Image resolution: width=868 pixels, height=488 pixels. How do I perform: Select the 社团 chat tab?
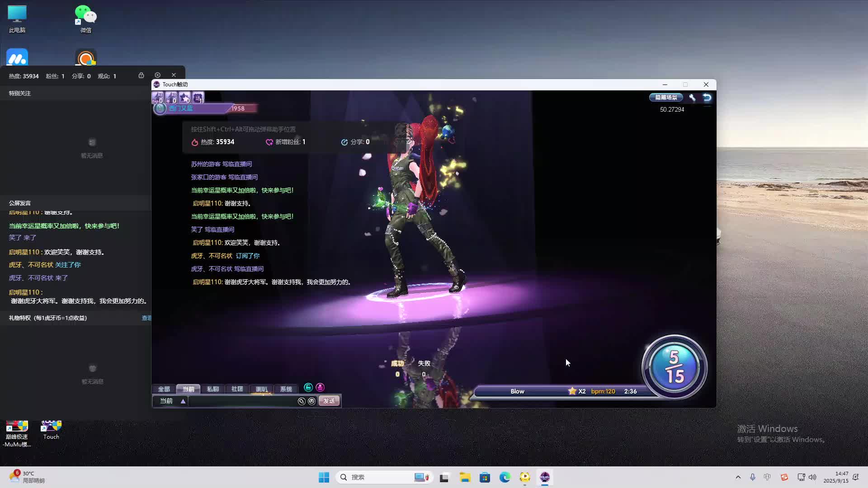tap(237, 389)
